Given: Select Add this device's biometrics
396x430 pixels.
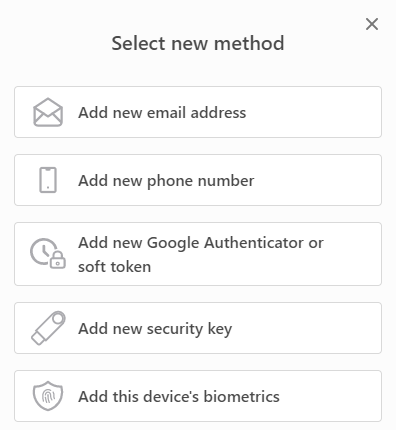Looking at the screenshot, I should 198,396.
